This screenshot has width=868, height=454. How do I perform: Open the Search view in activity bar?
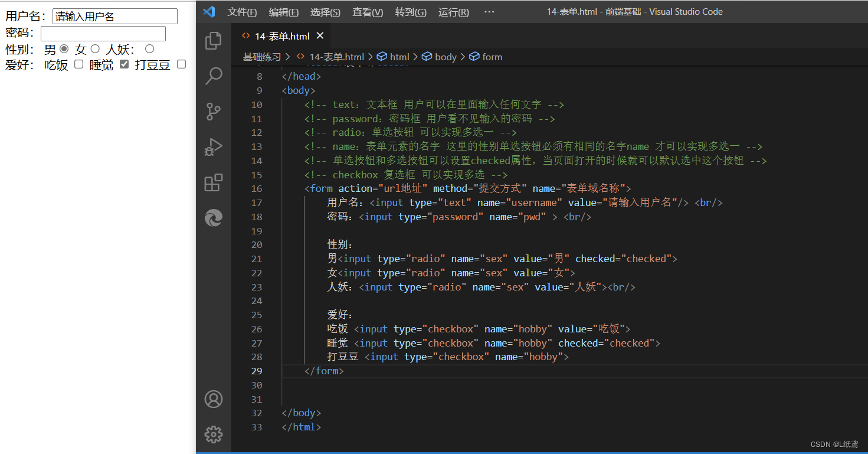tap(213, 76)
